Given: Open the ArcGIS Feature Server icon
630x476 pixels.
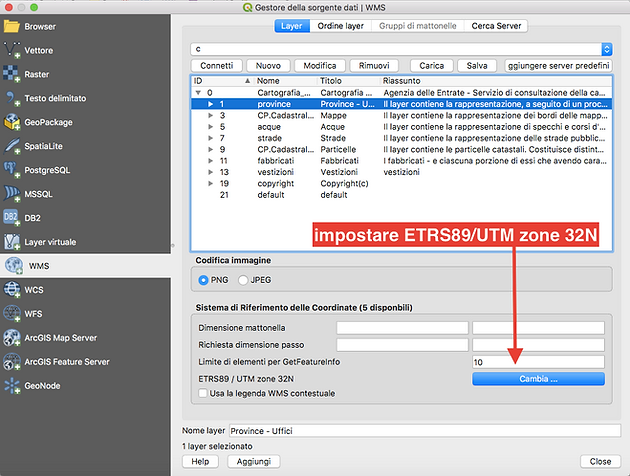Looking at the screenshot, I should point(11,362).
